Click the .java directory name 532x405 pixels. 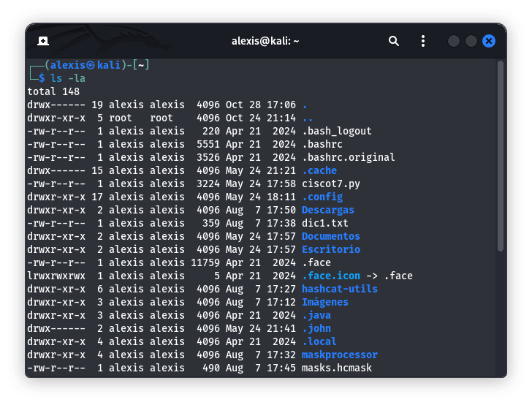point(316,315)
